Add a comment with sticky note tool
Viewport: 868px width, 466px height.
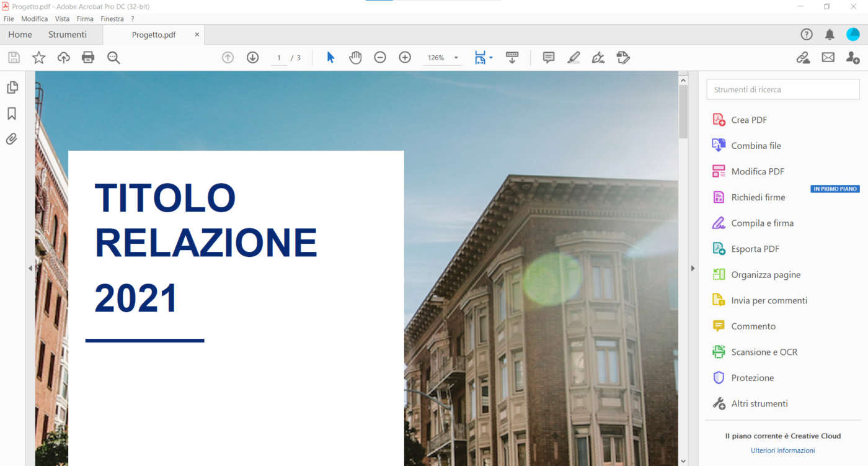pyautogui.click(x=549, y=58)
